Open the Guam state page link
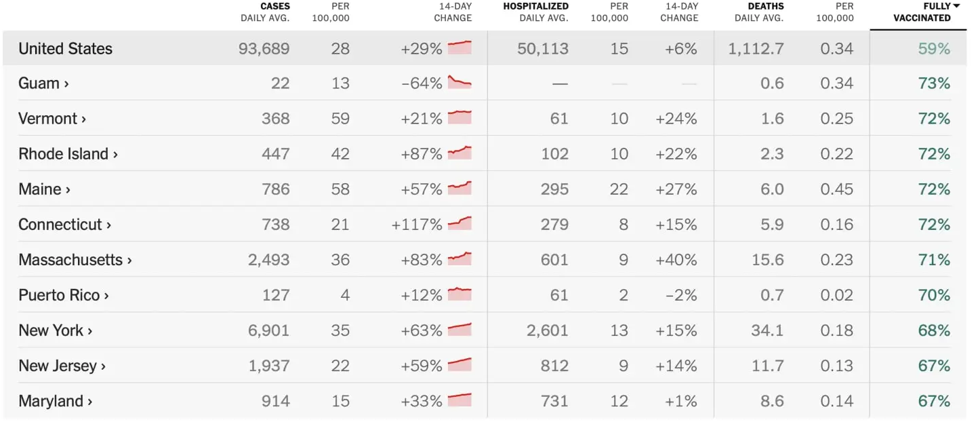This screenshot has width=980, height=424. coord(43,83)
